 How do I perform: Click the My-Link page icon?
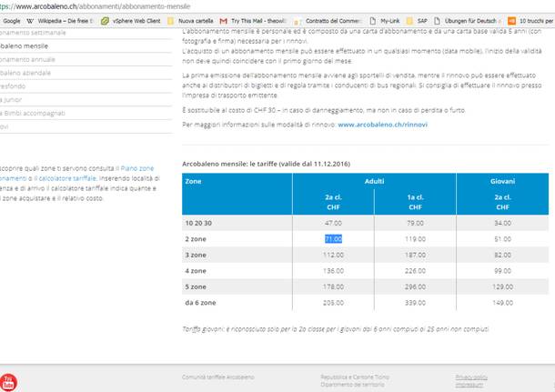pyautogui.click(x=373, y=21)
